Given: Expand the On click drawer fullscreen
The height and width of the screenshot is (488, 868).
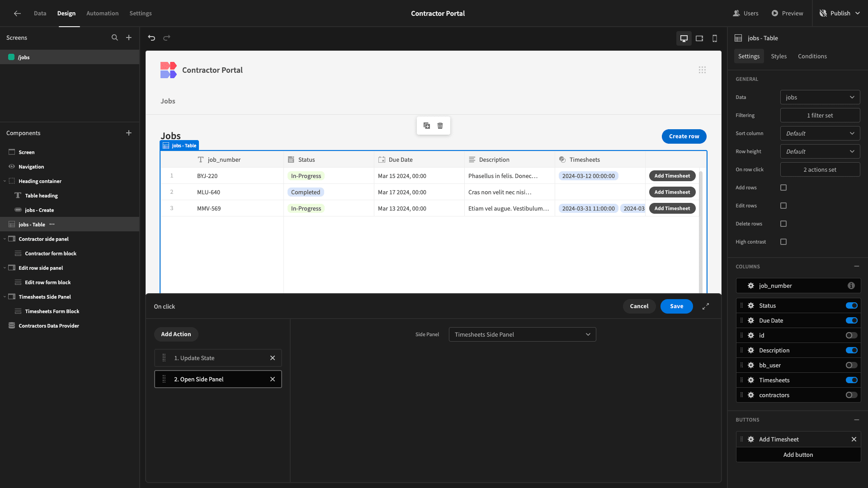Looking at the screenshot, I should click(706, 306).
